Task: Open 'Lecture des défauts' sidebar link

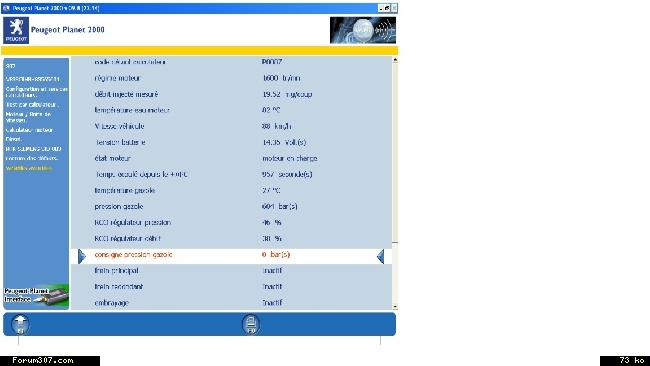Action: point(32,158)
